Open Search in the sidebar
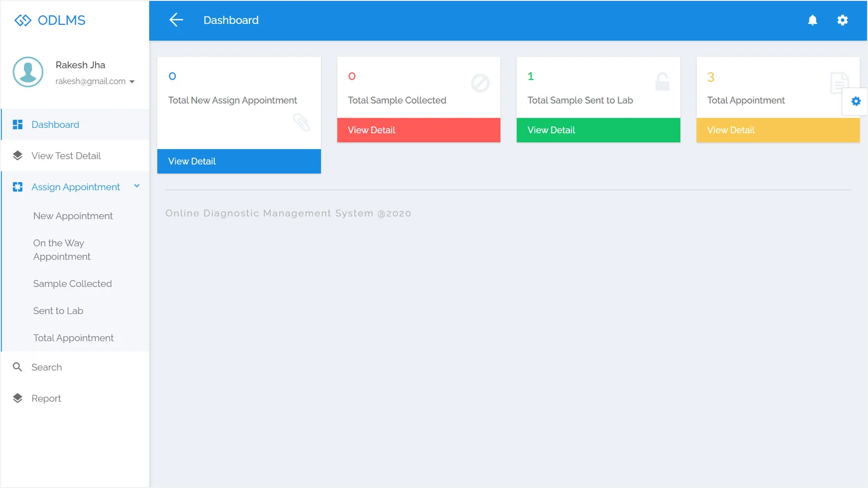 (x=75, y=367)
